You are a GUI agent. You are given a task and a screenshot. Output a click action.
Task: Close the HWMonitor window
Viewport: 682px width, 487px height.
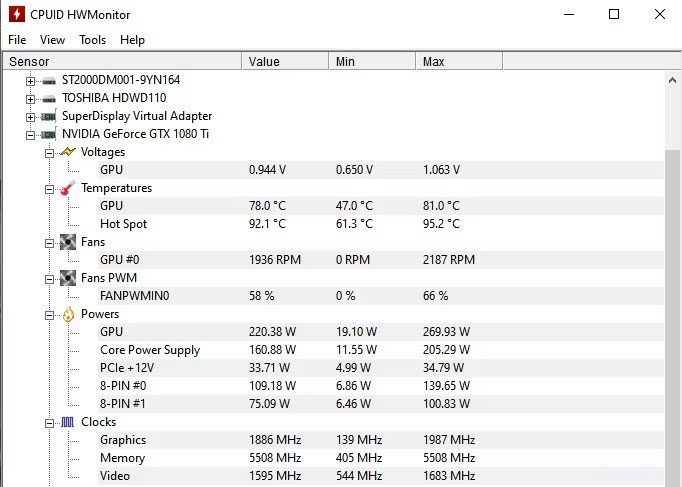tap(659, 14)
